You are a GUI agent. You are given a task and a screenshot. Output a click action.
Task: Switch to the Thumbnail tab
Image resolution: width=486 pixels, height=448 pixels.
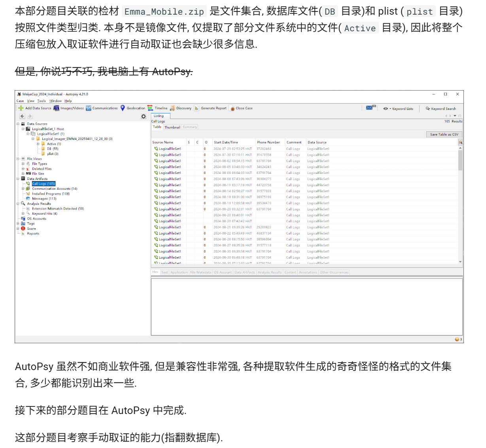click(x=172, y=127)
